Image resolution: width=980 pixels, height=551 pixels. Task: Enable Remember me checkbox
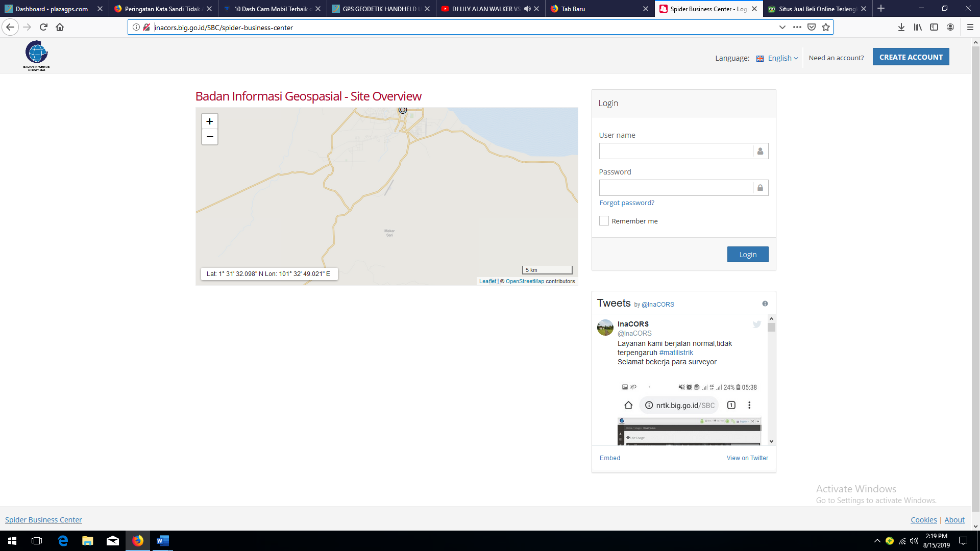(604, 221)
